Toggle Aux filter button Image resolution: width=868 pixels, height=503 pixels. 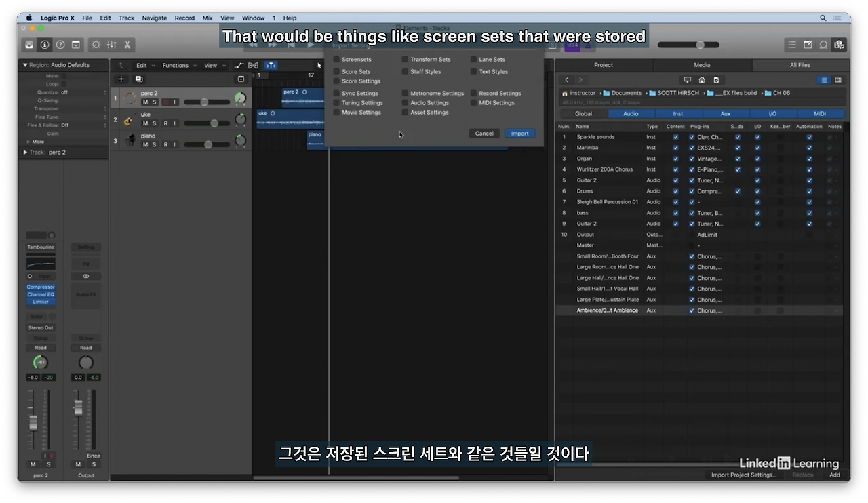tap(726, 114)
